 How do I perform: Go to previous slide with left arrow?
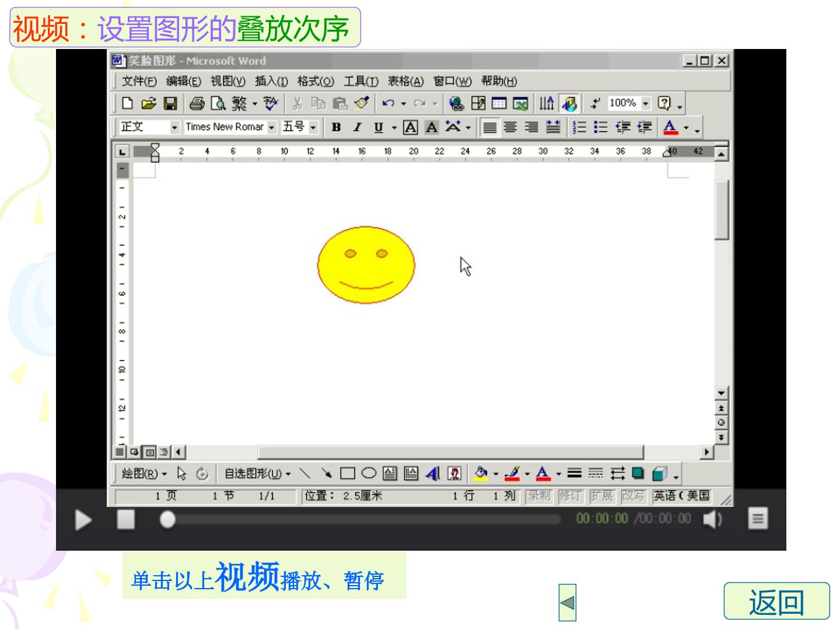(567, 602)
